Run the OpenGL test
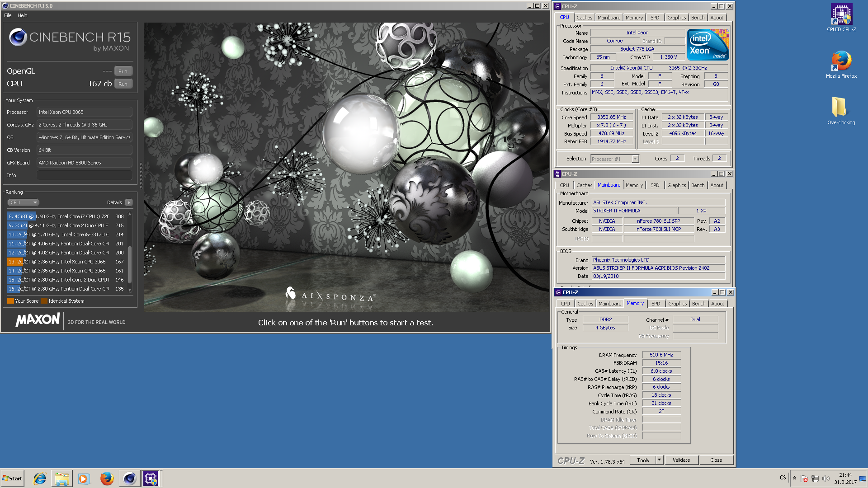The image size is (868, 488). click(123, 71)
